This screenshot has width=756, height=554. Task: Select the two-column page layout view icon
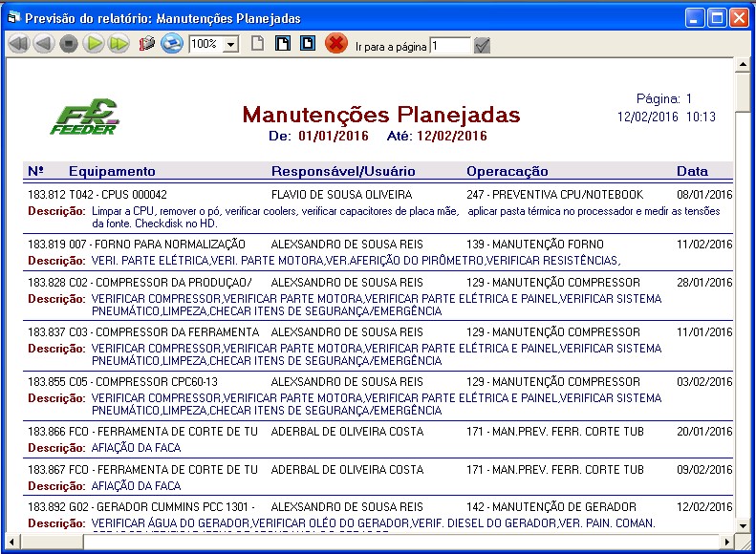(308, 43)
